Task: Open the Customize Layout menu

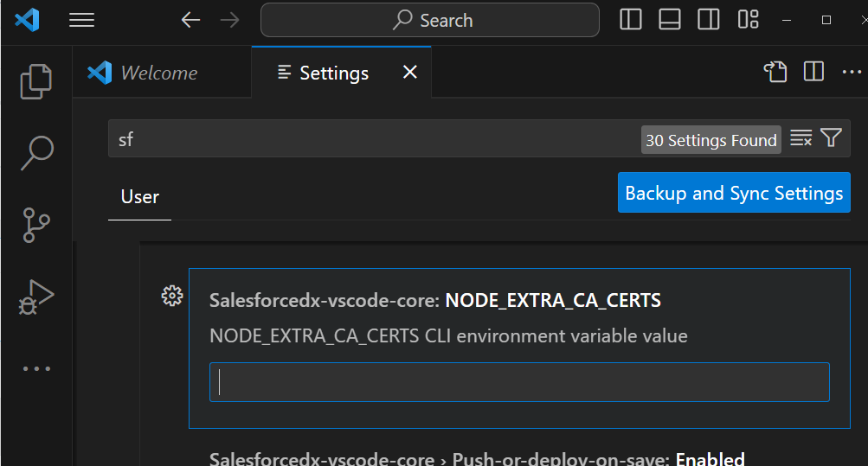Action: point(748,19)
